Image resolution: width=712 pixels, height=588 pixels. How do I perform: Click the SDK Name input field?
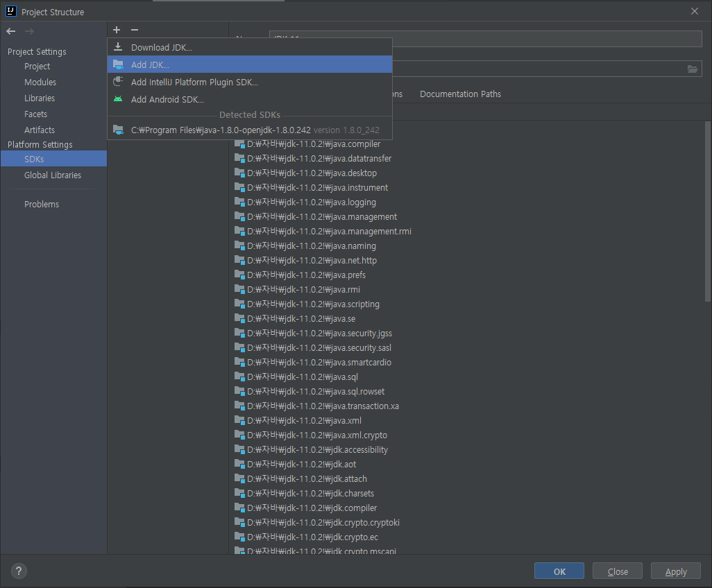point(485,39)
